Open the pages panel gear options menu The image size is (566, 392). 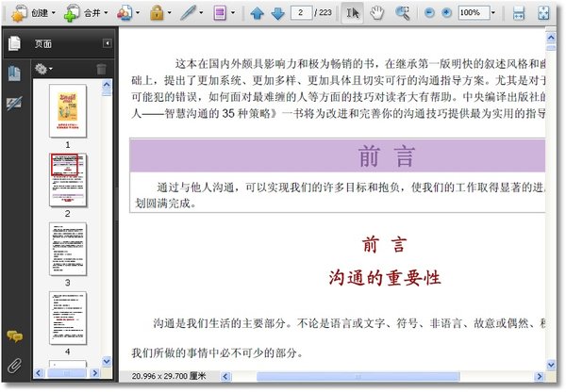[x=43, y=69]
